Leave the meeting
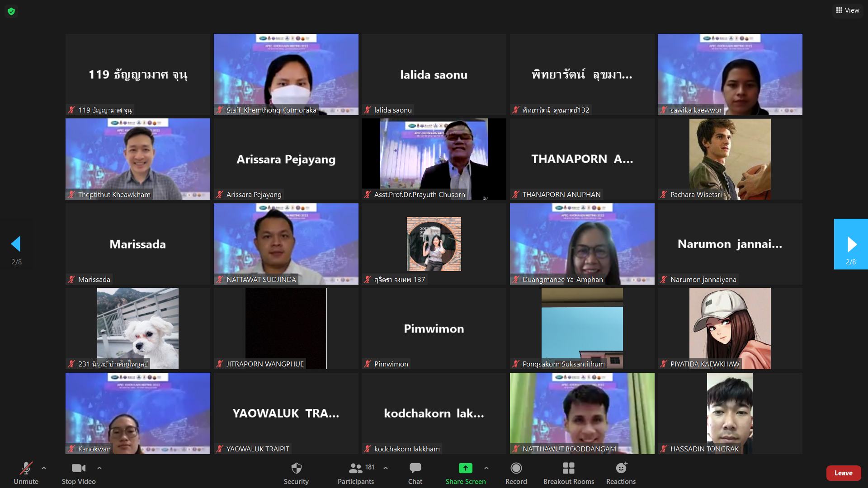 tap(843, 473)
